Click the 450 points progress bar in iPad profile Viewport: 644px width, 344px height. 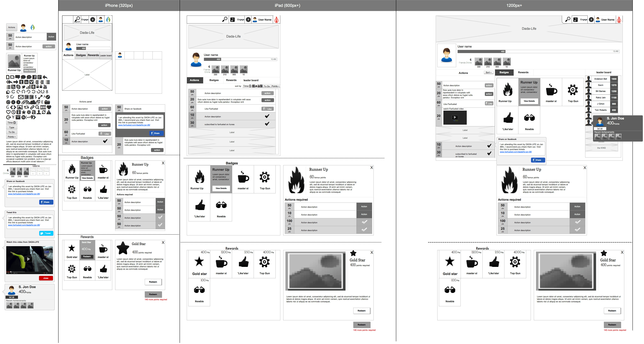coord(240,59)
